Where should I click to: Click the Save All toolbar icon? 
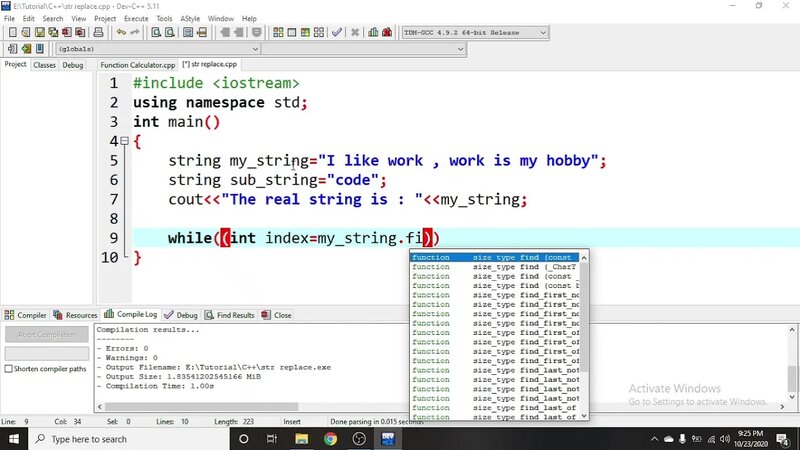pyautogui.click(x=53, y=33)
